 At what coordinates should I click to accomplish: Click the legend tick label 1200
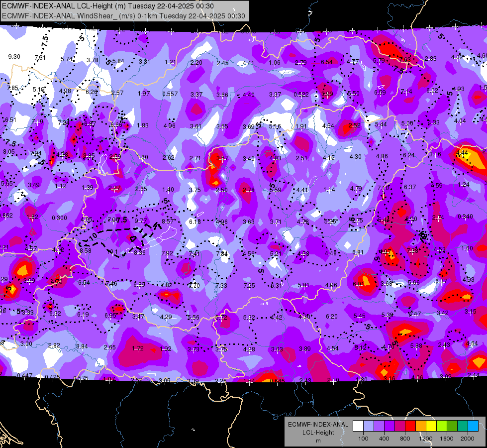(x=426, y=439)
